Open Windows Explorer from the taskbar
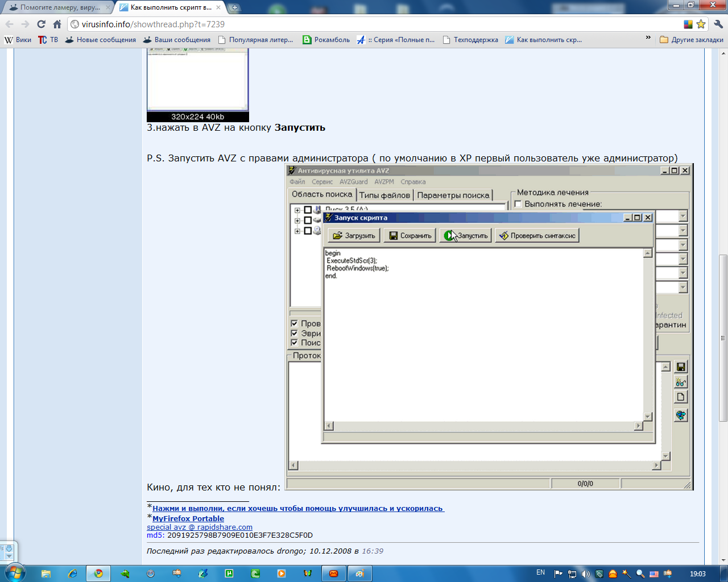Screen dimensions: 728x582 [x=46, y=573]
